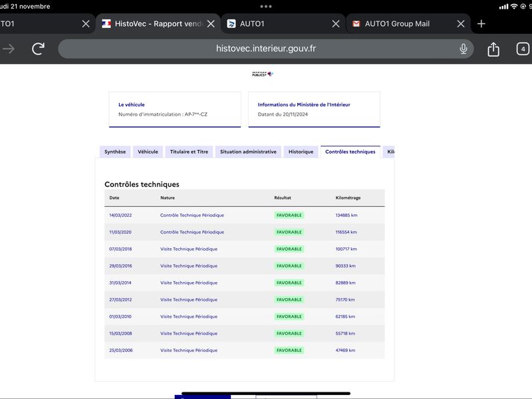Open the Titulaire et Titre tab

pos(189,152)
